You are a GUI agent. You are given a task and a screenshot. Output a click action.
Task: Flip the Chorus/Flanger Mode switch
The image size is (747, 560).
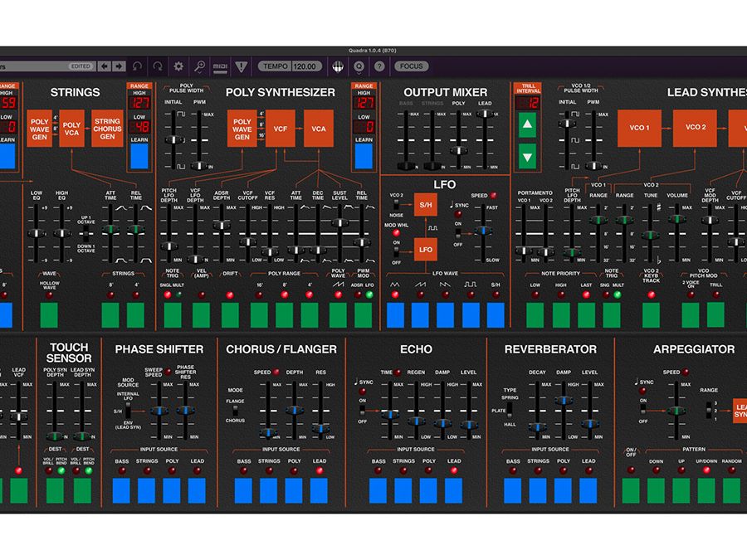click(236, 411)
